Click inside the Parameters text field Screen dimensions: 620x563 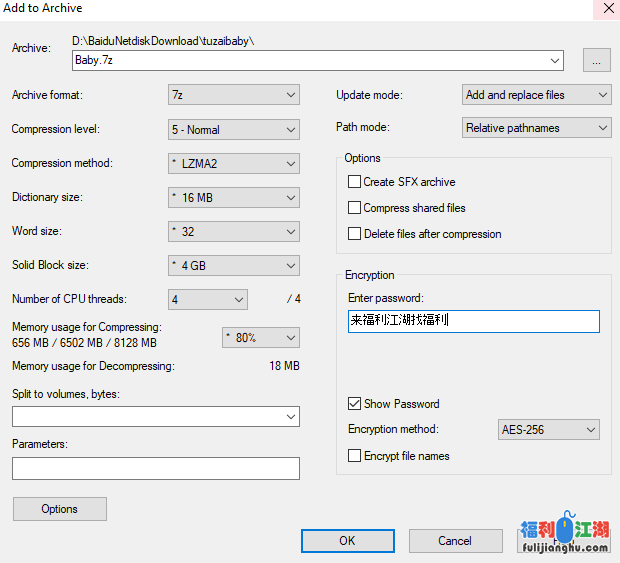click(155, 468)
